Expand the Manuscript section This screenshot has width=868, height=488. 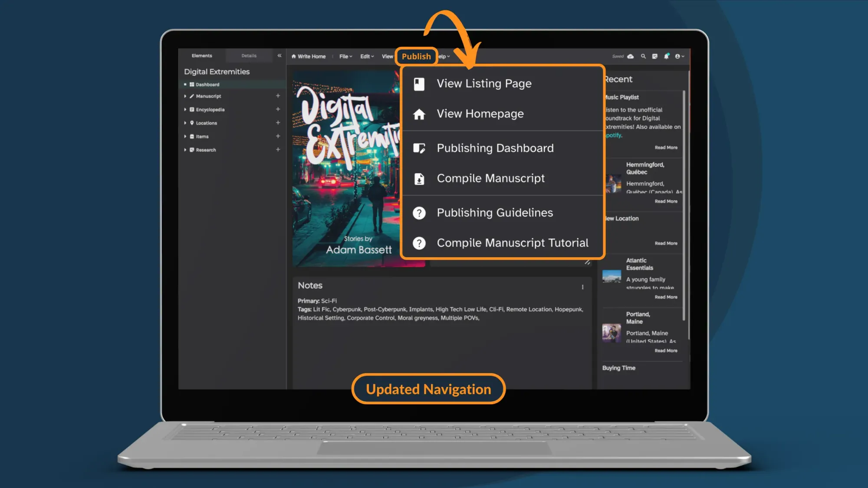click(x=185, y=96)
